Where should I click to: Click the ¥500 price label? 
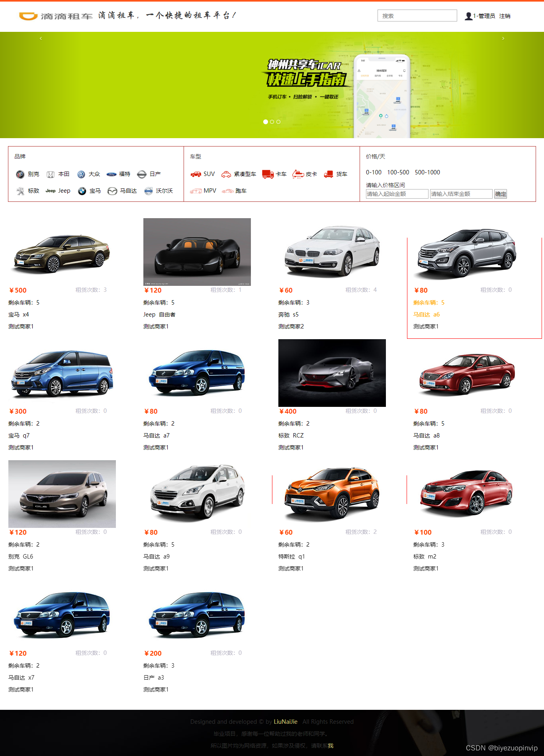click(18, 290)
